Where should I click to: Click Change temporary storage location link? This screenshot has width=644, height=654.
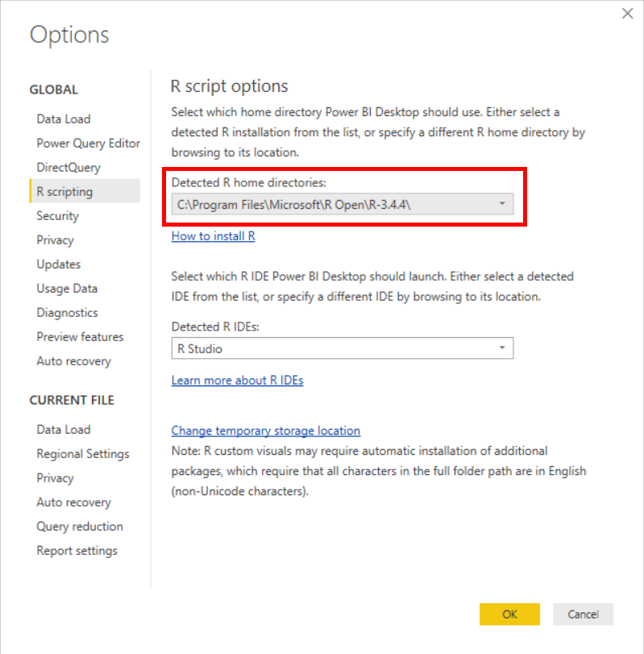pos(265,431)
